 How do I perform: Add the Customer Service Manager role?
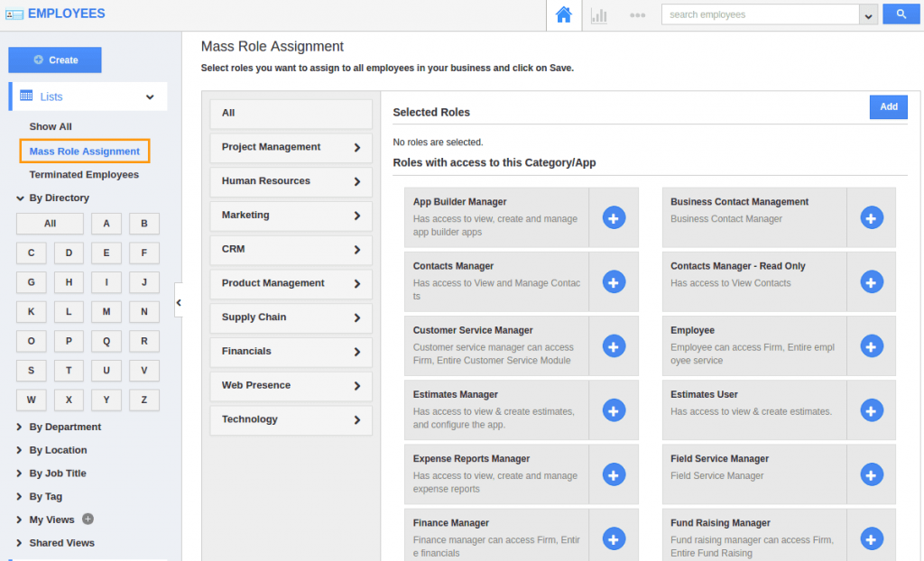(x=614, y=346)
